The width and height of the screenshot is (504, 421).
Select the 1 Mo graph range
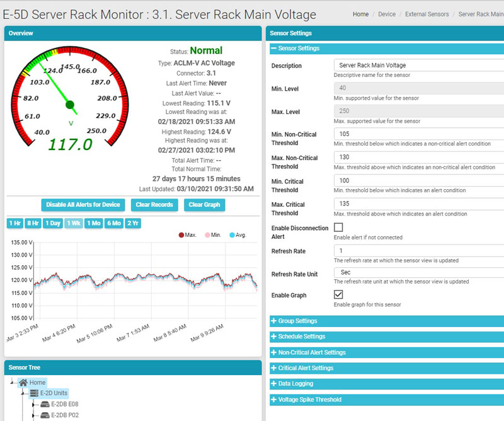click(94, 223)
